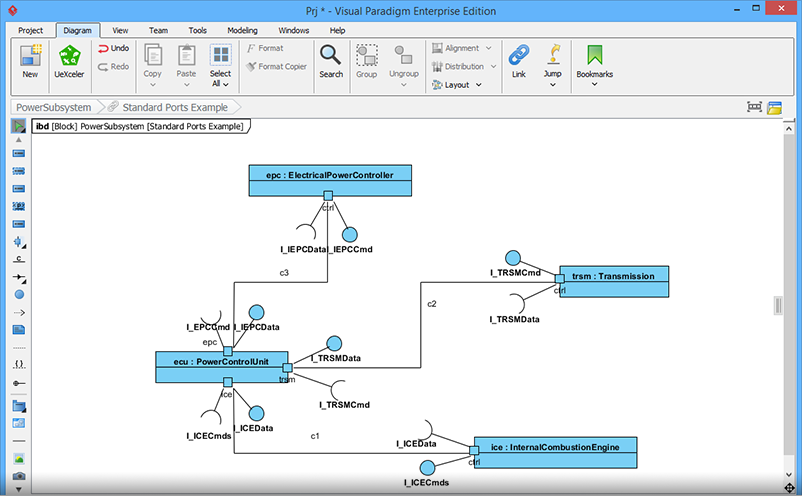
Task: Click the vertical scrollbar handle
Action: click(779, 306)
